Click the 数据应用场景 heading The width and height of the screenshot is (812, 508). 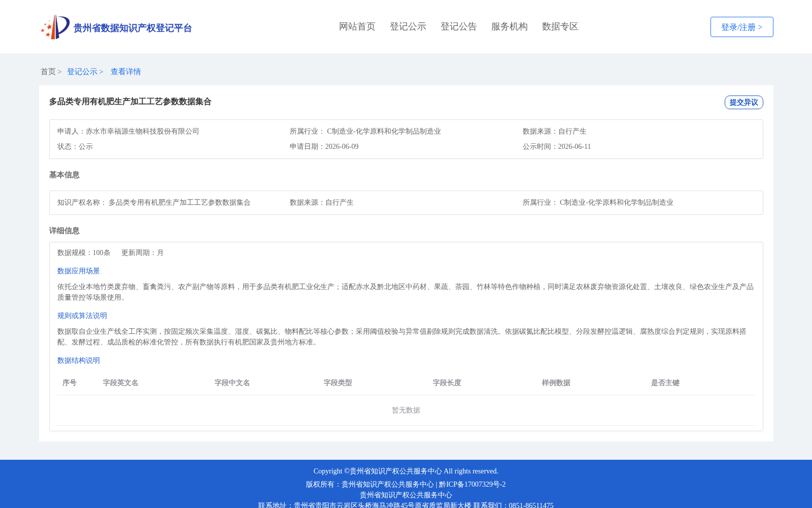point(79,271)
